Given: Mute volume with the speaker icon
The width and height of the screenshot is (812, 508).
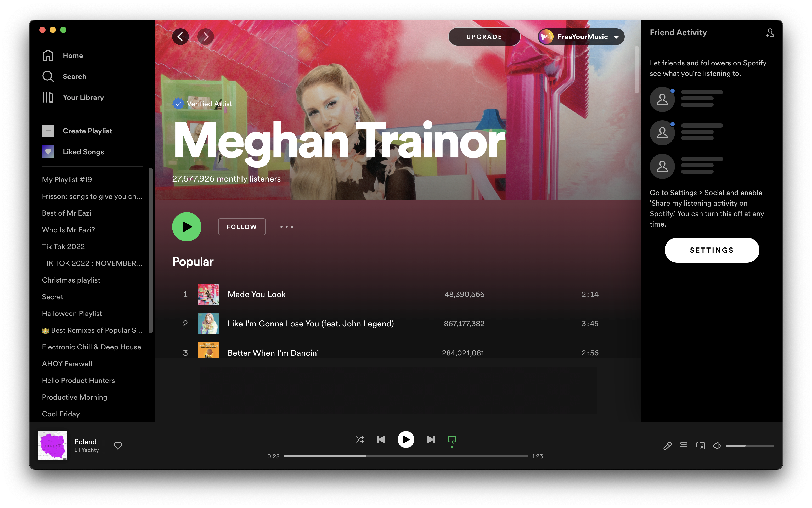Looking at the screenshot, I should [x=717, y=445].
